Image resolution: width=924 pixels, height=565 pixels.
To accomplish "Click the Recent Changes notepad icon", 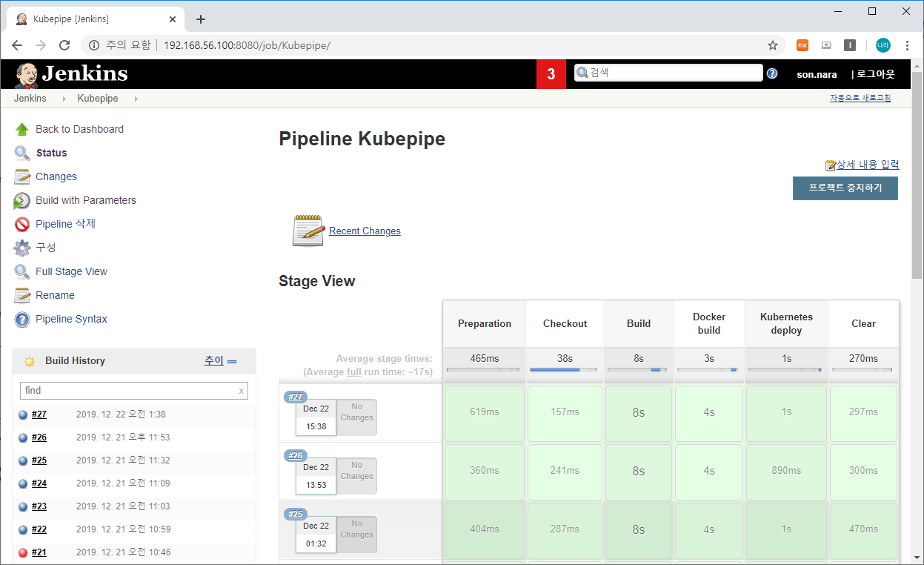I will tap(308, 231).
